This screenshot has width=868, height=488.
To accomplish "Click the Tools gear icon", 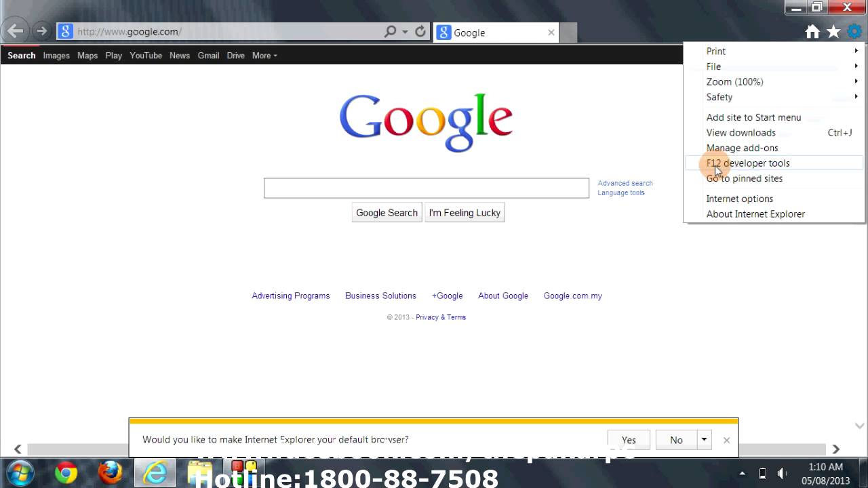I will [854, 31].
